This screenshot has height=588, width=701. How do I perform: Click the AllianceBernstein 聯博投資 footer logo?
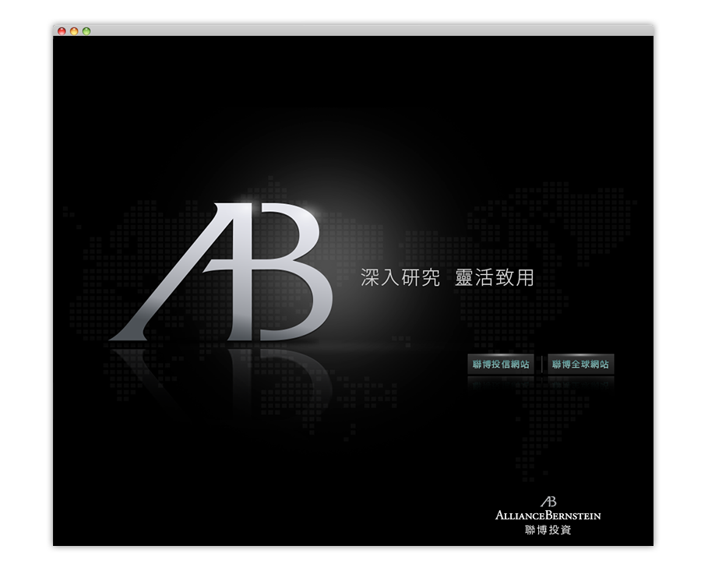coord(548,515)
